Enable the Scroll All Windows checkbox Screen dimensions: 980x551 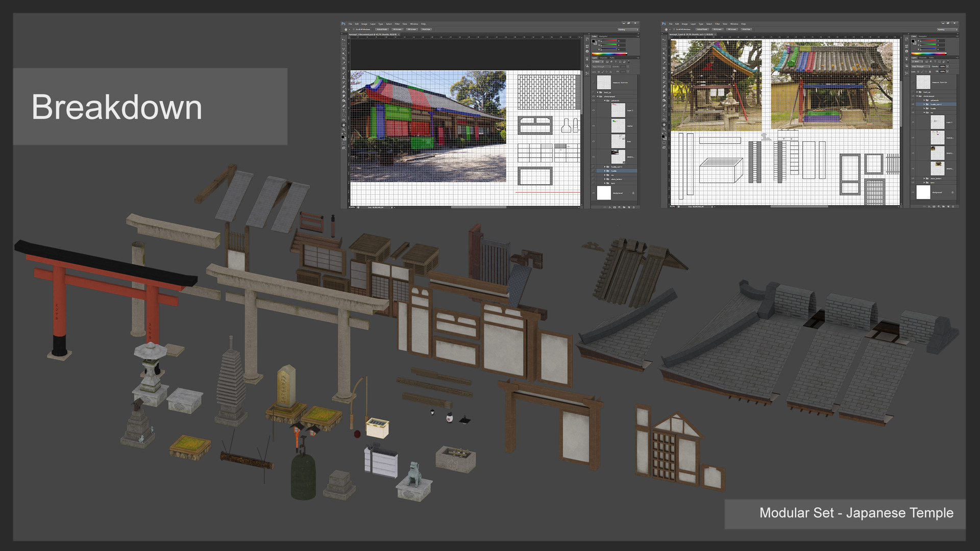click(x=354, y=29)
